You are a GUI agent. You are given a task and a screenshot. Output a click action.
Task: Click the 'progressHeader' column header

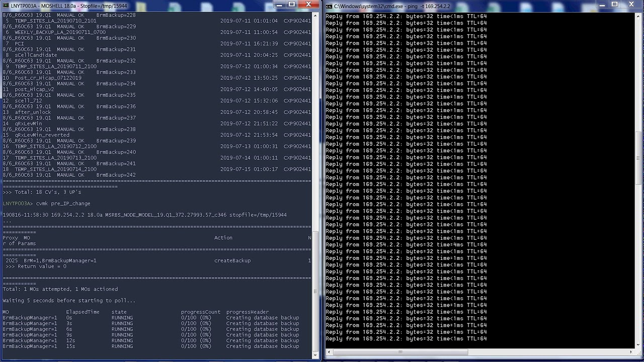coord(248,312)
